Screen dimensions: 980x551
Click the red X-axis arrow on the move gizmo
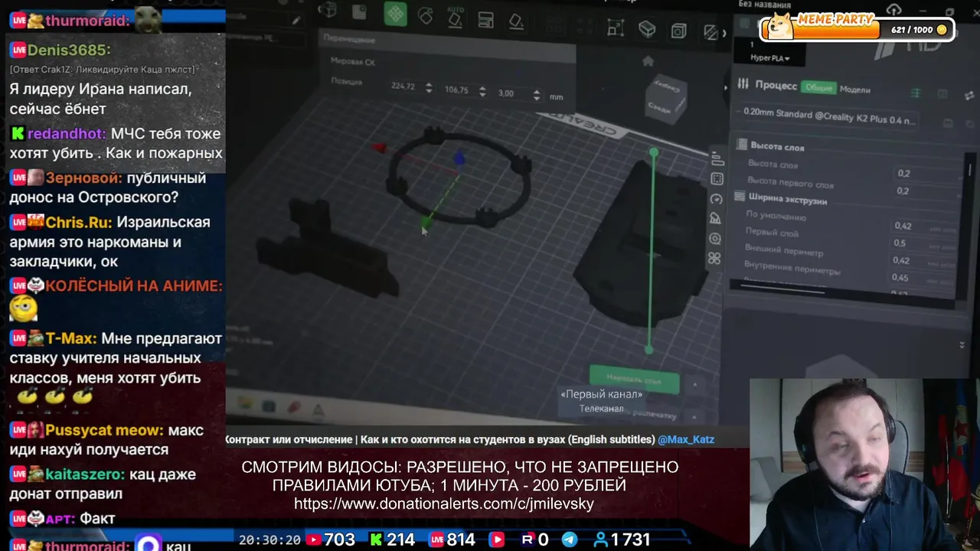click(x=378, y=147)
